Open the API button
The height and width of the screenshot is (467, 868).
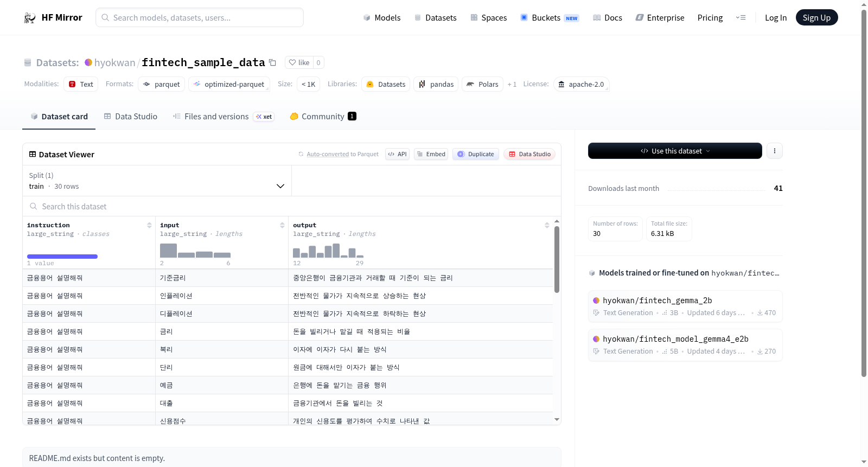coord(397,154)
